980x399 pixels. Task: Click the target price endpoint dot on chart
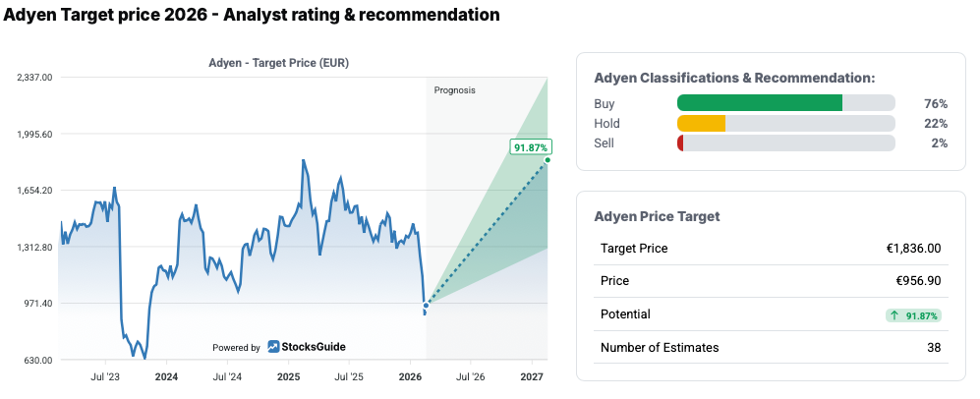(547, 160)
